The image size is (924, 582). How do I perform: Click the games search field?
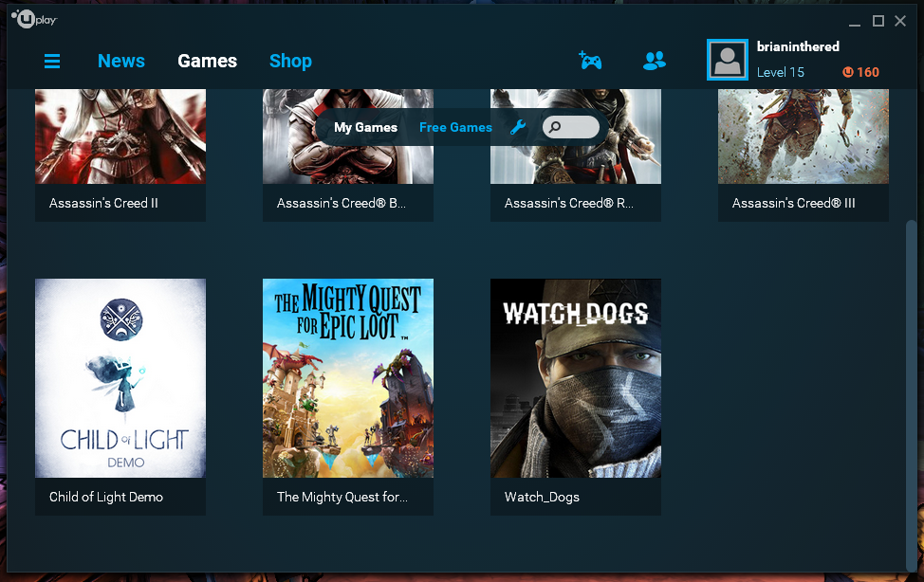(x=571, y=127)
